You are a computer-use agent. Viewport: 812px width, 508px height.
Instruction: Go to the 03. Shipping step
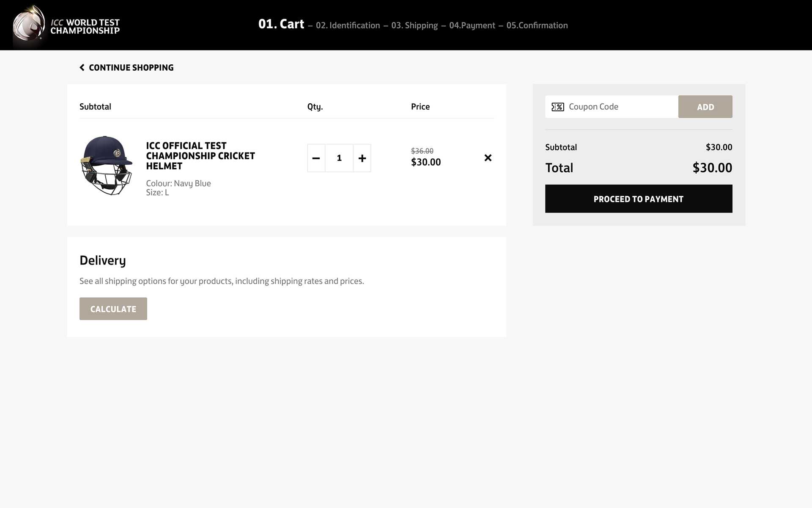414,25
